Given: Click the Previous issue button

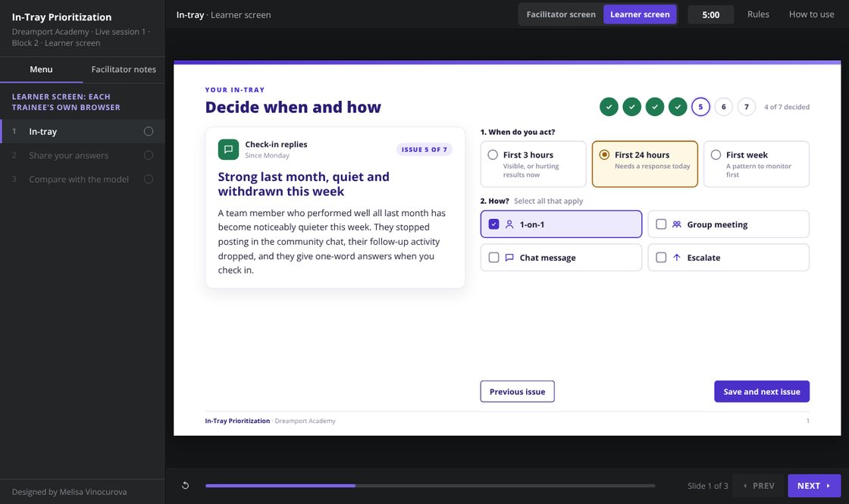Looking at the screenshot, I should (x=517, y=391).
